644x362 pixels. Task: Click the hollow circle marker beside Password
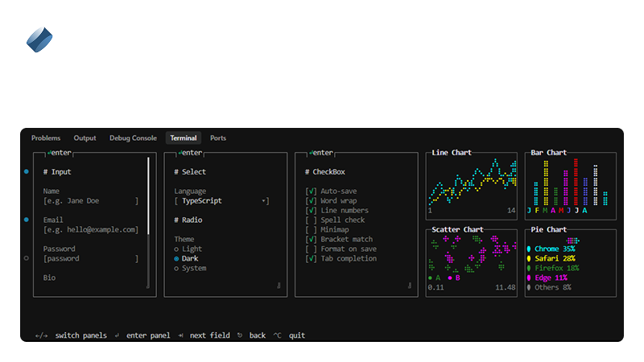pyautogui.click(x=26, y=258)
